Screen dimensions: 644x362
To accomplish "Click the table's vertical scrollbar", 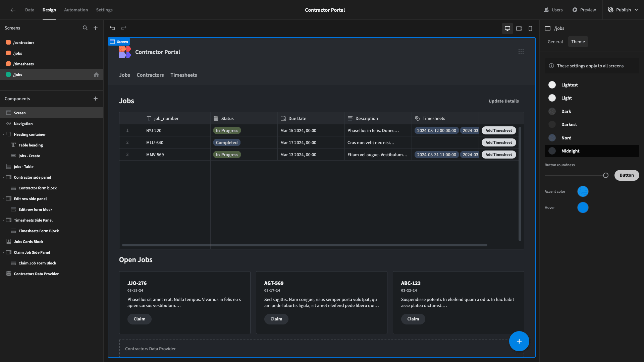I will point(520,184).
